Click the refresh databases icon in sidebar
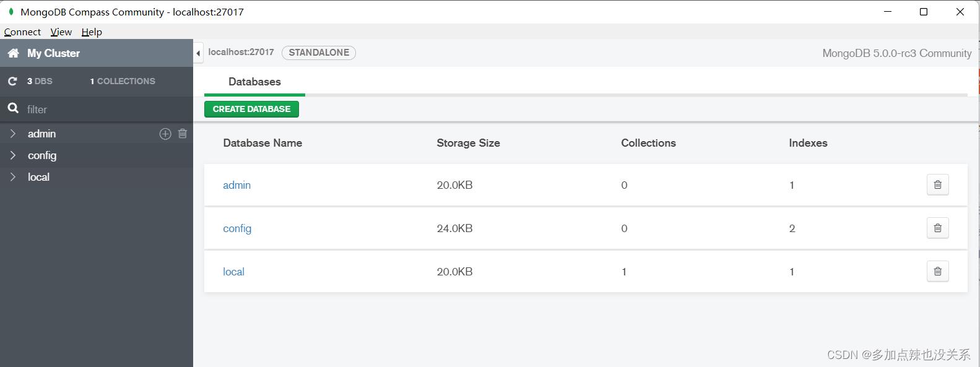980x367 pixels. point(12,81)
